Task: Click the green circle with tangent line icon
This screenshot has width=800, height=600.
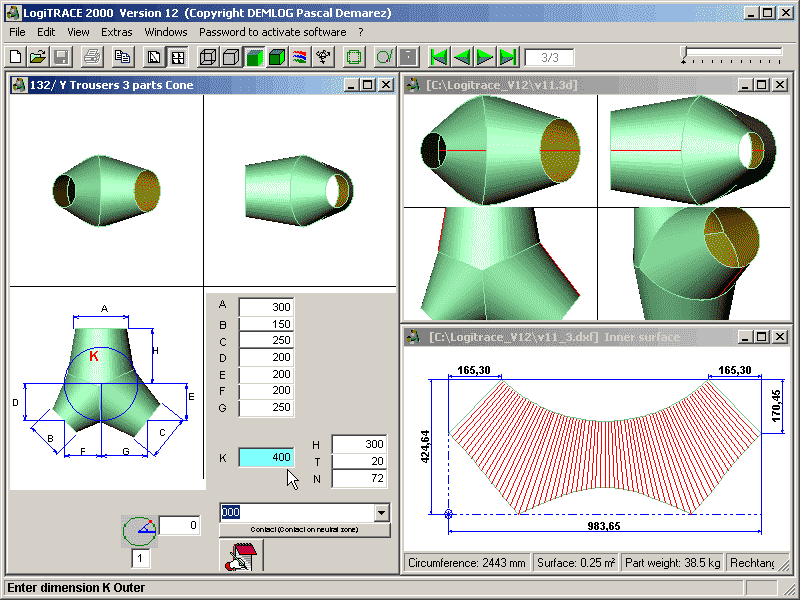Action: [x=385, y=57]
